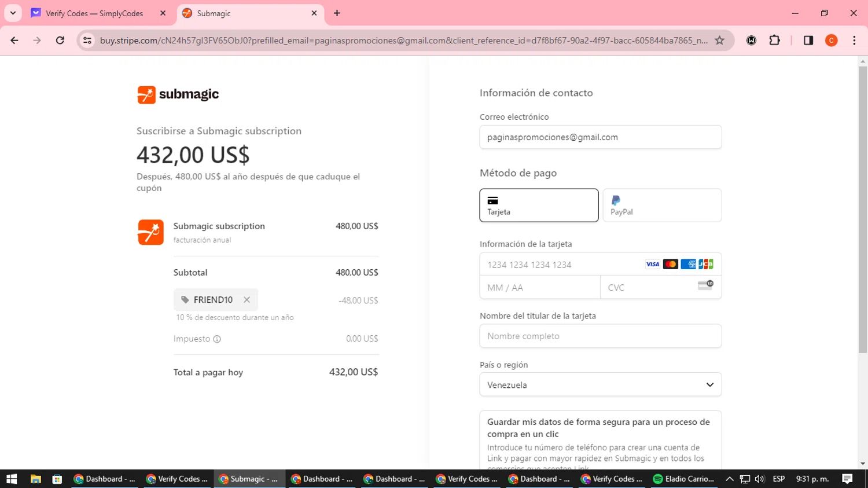The width and height of the screenshot is (868, 488).
Task: Click the Visa card brand icon
Action: point(653,264)
